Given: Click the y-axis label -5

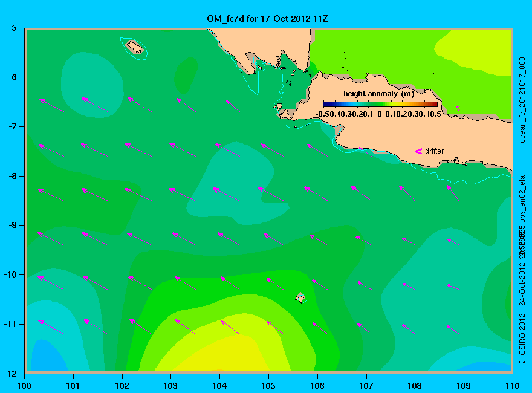Looking at the screenshot, I should tap(13, 28).
